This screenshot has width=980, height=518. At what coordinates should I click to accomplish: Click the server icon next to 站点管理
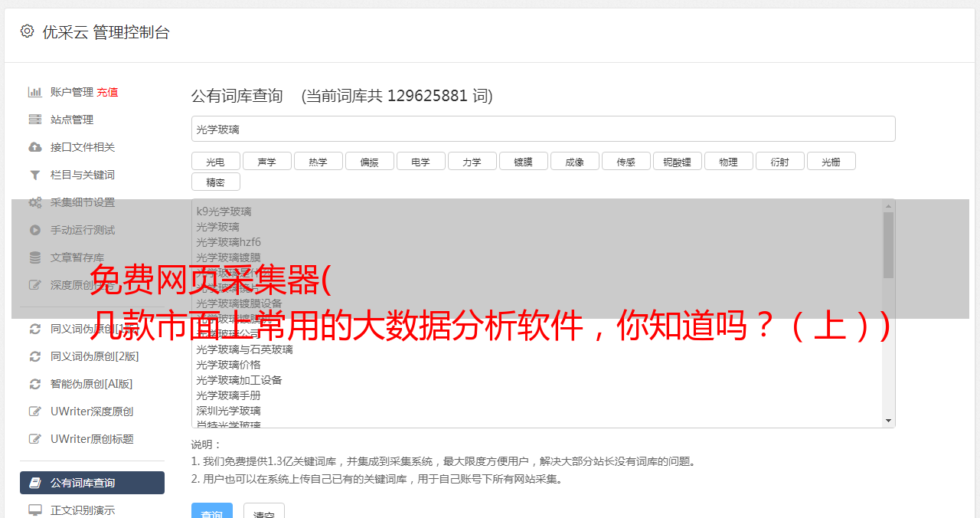coord(35,120)
